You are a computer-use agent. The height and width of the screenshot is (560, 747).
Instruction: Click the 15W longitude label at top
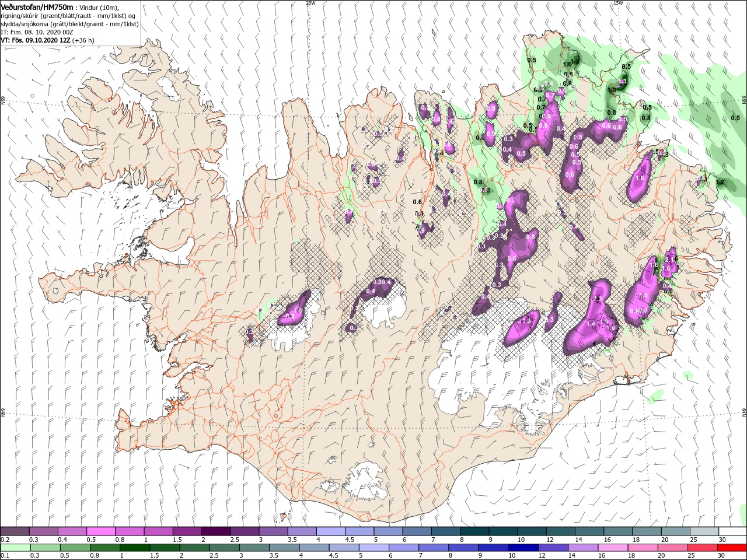coord(619,2)
